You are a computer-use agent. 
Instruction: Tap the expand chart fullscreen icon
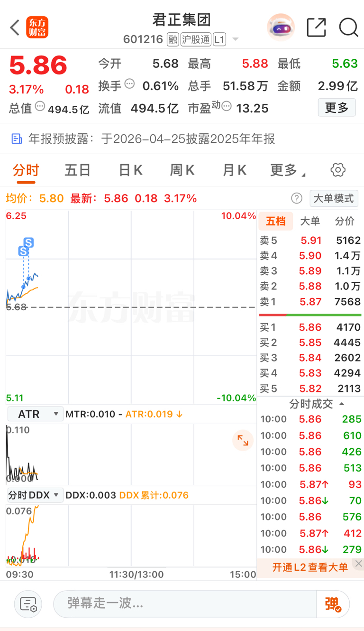(243, 440)
